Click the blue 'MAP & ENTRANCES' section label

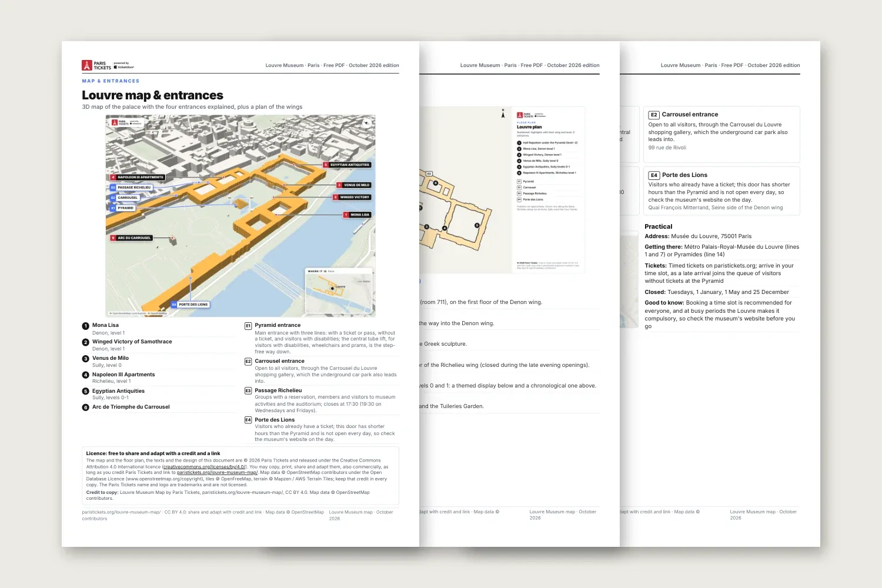pyautogui.click(x=111, y=81)
